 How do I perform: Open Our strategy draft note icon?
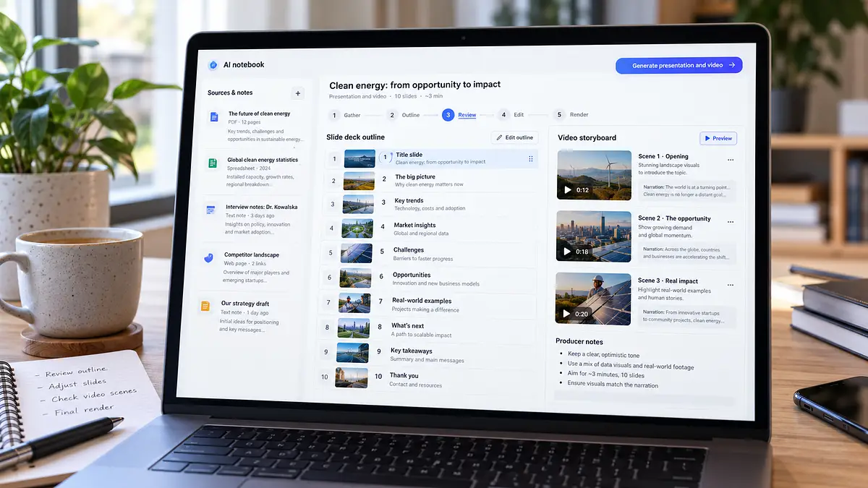coord(205,307)
